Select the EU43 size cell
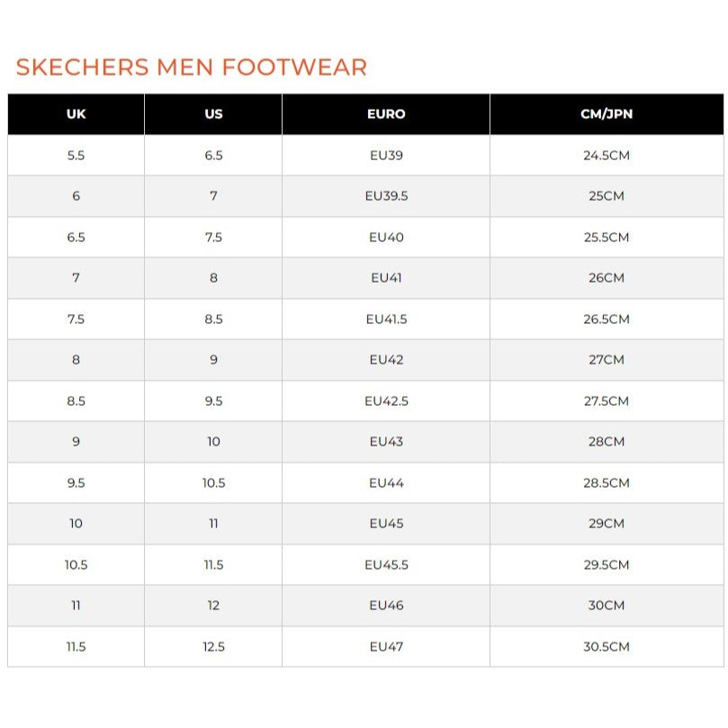Image resolution: width=728 pixels, height=728 pixels. click(386, 442)
